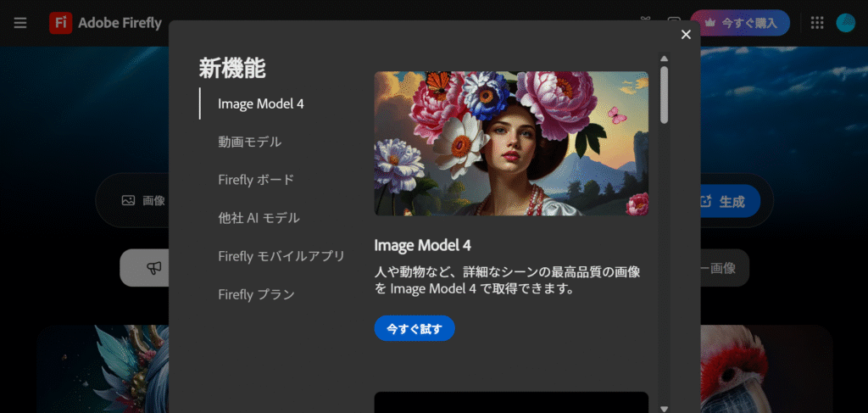Click the dialog vertical scrollbar thumb
The width and height of the screenshot is (868, 413).
tap(665, 95)
